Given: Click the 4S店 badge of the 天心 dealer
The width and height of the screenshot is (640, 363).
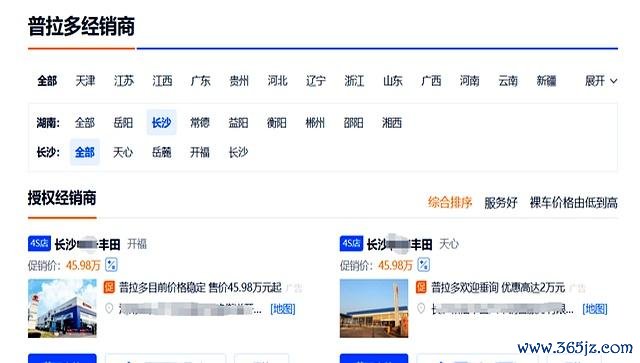Looking at the screenshot, I should pyautogui.click(x=351, y=244).
